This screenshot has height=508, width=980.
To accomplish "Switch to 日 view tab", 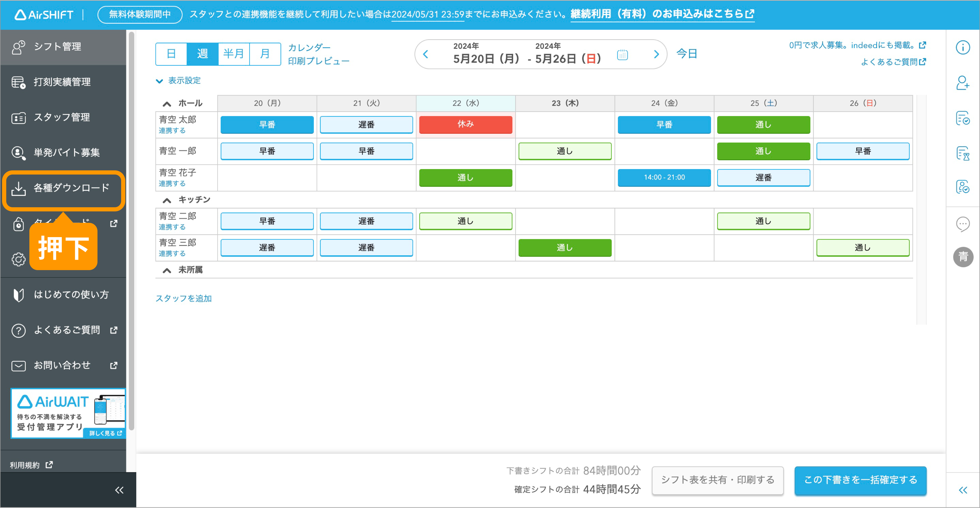I will [x=171, y=54].
